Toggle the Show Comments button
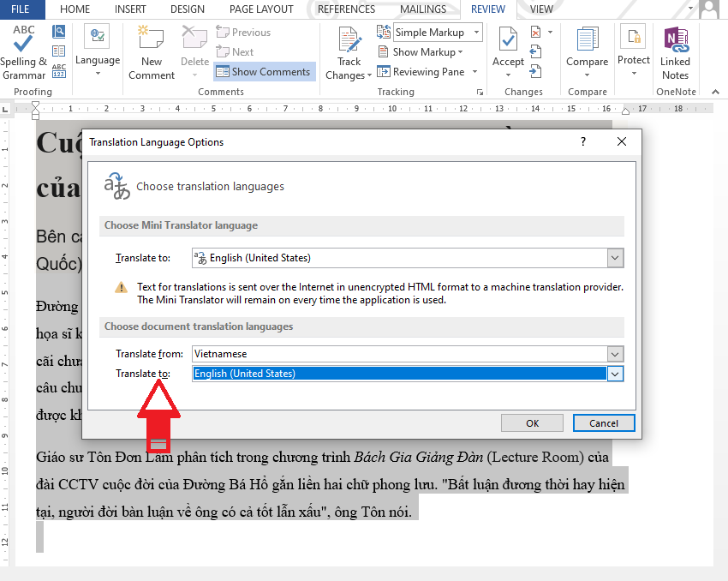This screenshot has height=581, width=728. pyautogui.click(x=265, y=71)
